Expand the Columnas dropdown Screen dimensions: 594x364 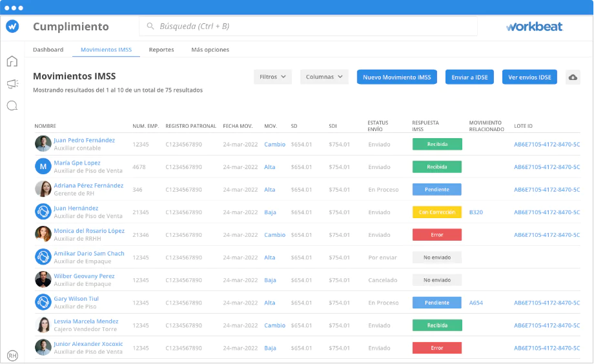point(324,77)
